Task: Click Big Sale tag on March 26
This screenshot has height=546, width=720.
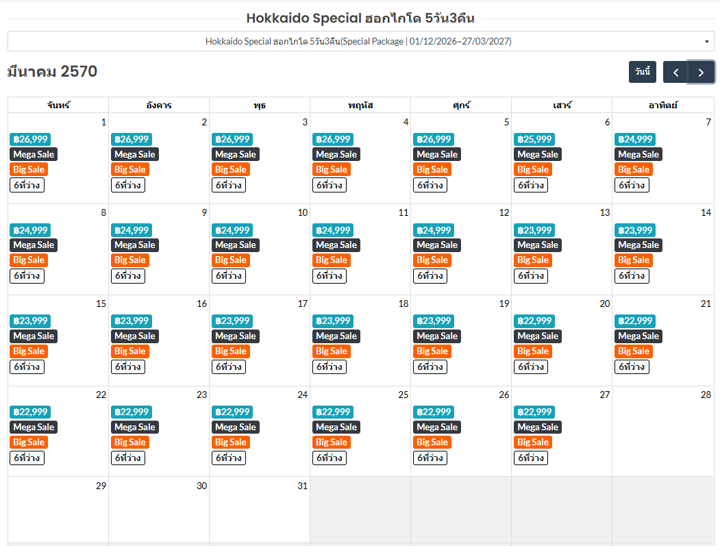Action: coord(432,442)
